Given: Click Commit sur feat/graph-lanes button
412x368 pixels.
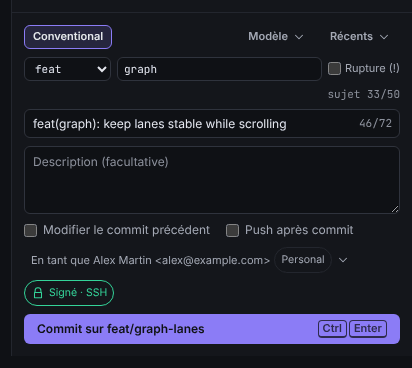Looking at the screenshot, I should (x=212, y=329).
